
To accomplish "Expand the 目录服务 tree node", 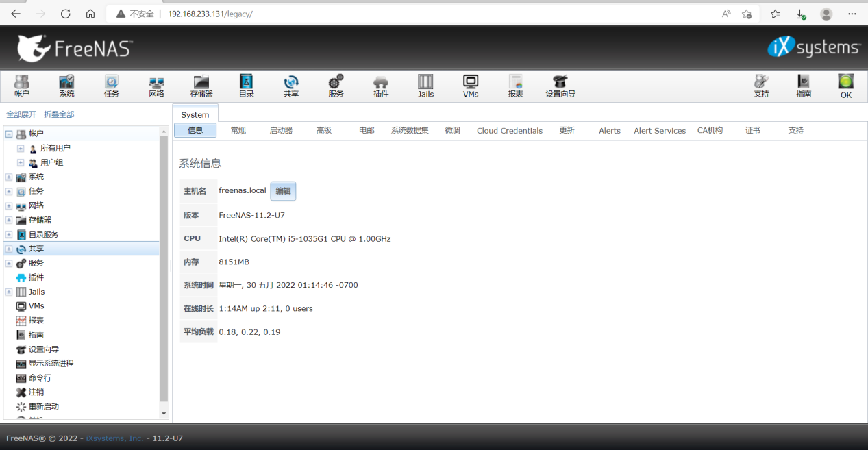I will pos(9,234).
